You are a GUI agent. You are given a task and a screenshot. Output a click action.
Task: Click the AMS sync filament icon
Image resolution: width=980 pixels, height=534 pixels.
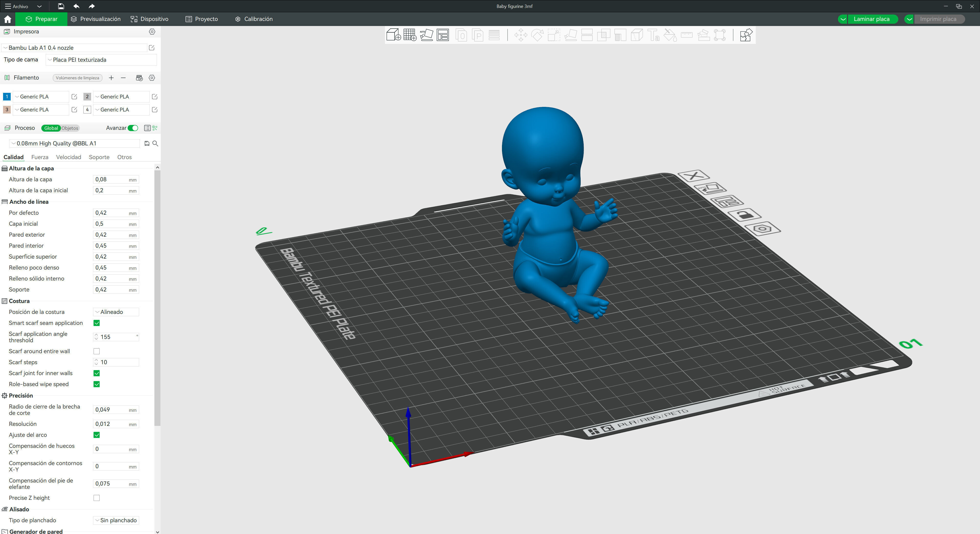pos(139,78)
